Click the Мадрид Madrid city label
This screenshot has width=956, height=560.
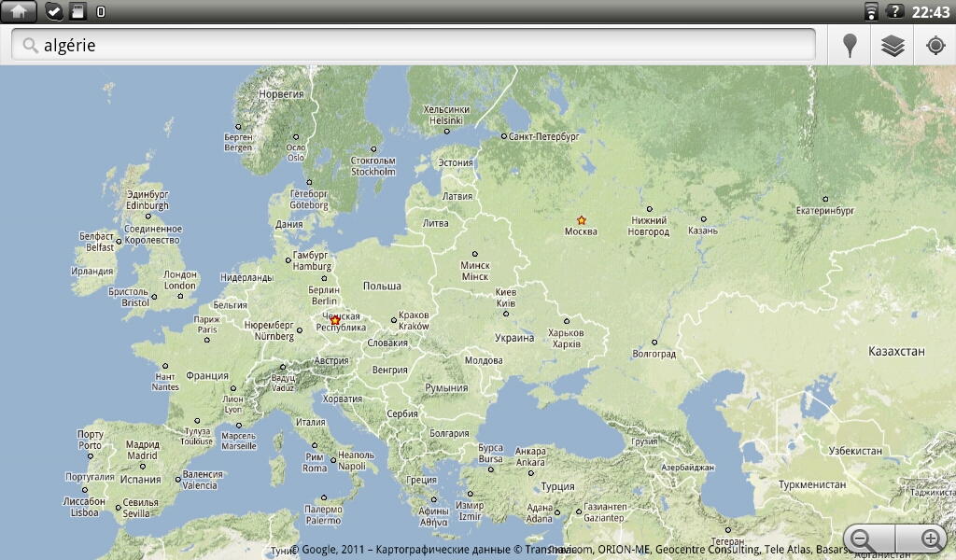point(142,450)
